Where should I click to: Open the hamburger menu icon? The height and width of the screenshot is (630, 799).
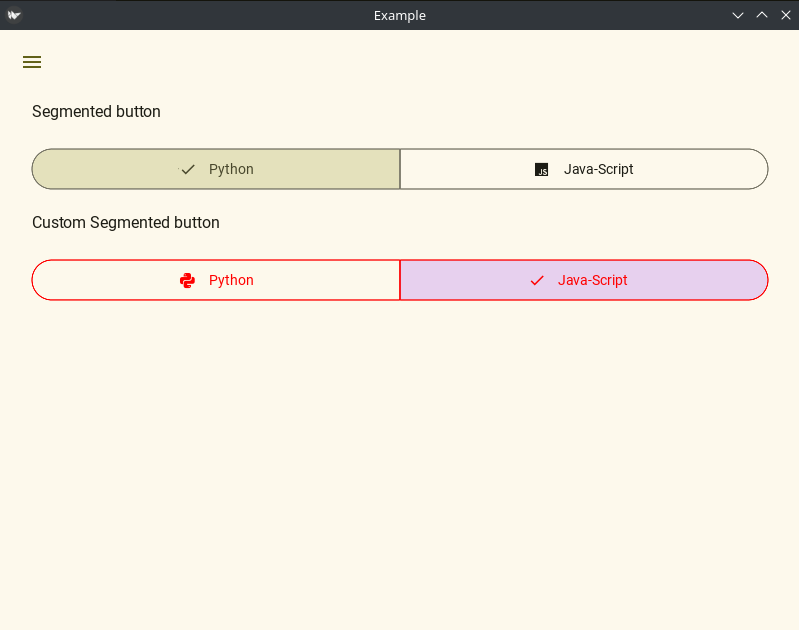tap(32, 62)
